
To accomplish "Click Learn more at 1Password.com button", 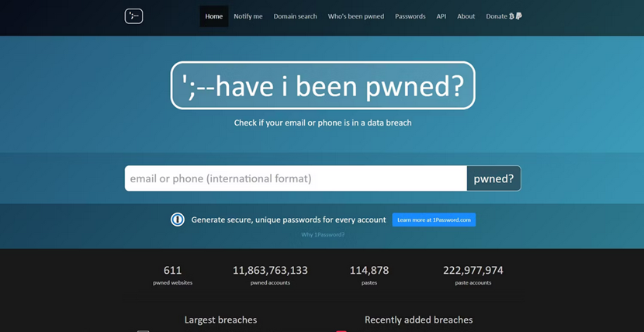I will pyautogui.click(x=434, y=220).
